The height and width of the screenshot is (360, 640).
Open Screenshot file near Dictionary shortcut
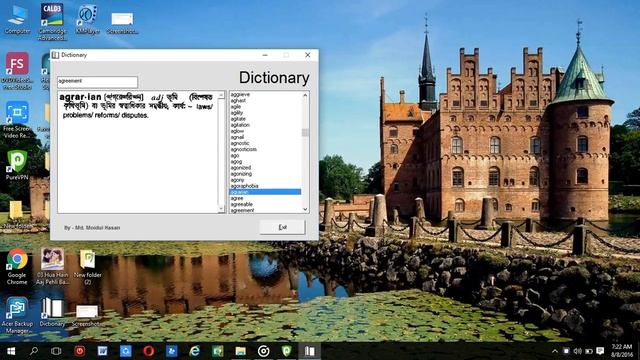pyautogui.click(x=87, y=316)
